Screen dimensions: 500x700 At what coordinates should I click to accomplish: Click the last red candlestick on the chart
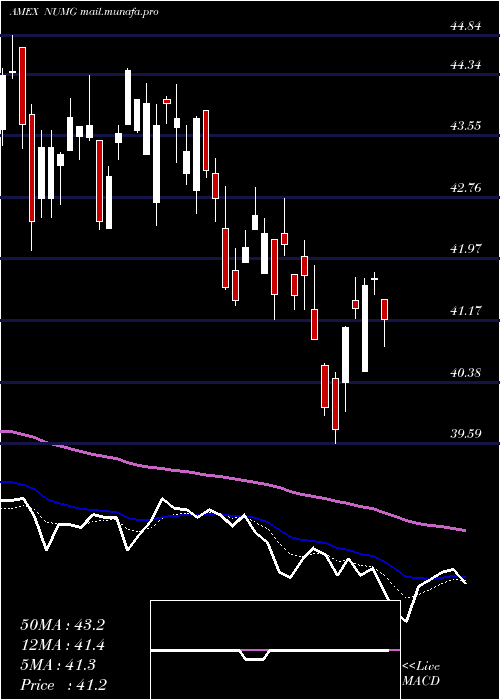pyautogui.click(x=384, y=309)
